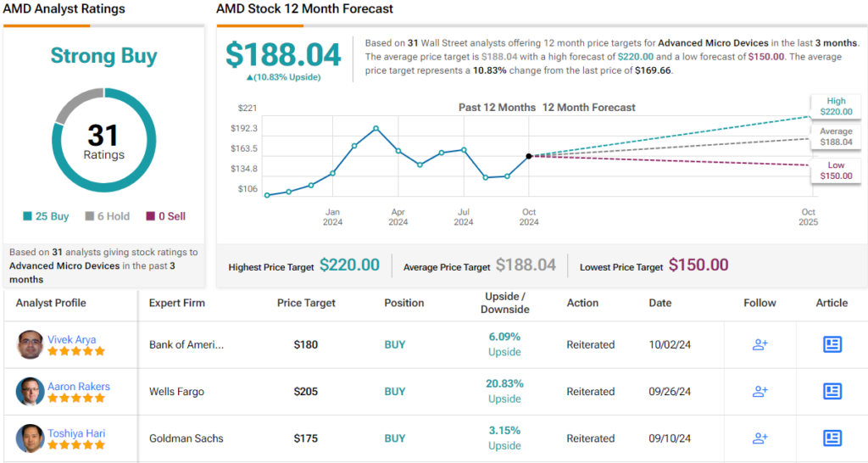
Task: Open Toshiya Hari analyst profile link
Action: pyautogui.click(x=76, y=433)
